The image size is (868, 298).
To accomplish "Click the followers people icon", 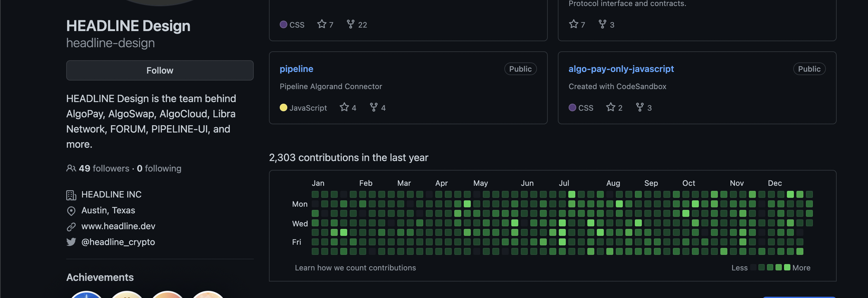I will click(x=71, y=168).
